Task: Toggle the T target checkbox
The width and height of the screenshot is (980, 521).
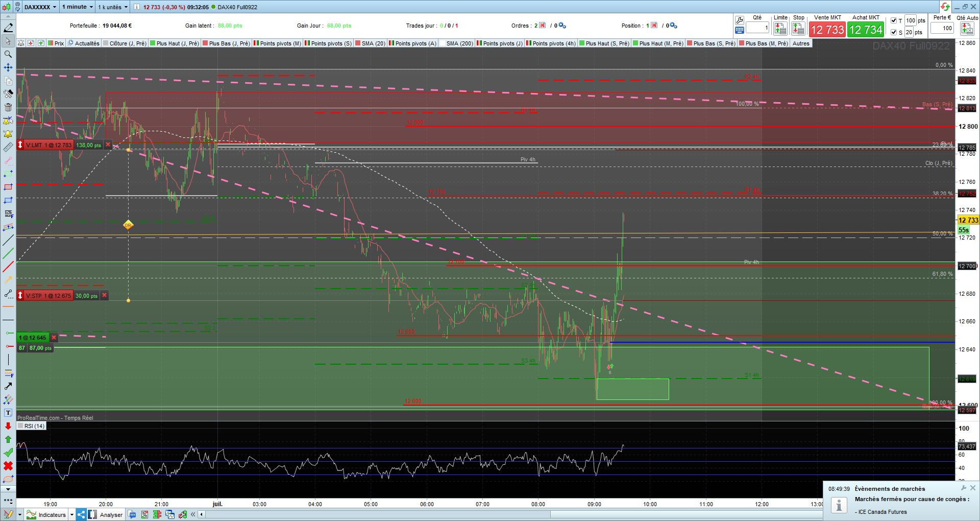Action: pos(894,20)
